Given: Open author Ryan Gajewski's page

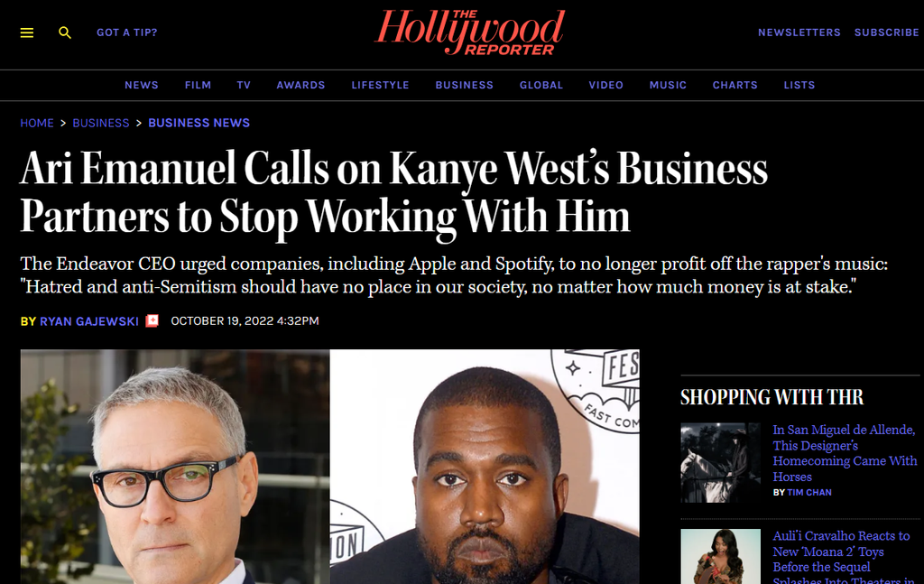Looking at the screenshot, I should coord(89,321).
